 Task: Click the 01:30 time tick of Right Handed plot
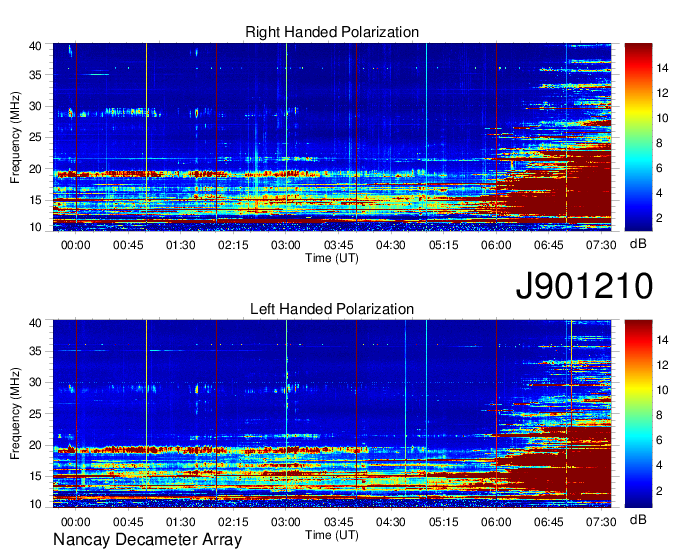pyautogui.click(x=180, y=245)
